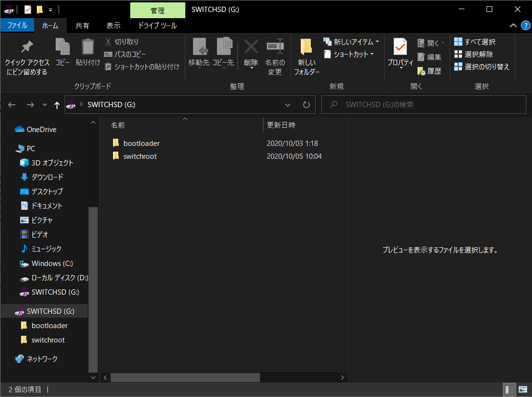
Task: Expand the address bar history dropdown
Action: click(288, 105)
